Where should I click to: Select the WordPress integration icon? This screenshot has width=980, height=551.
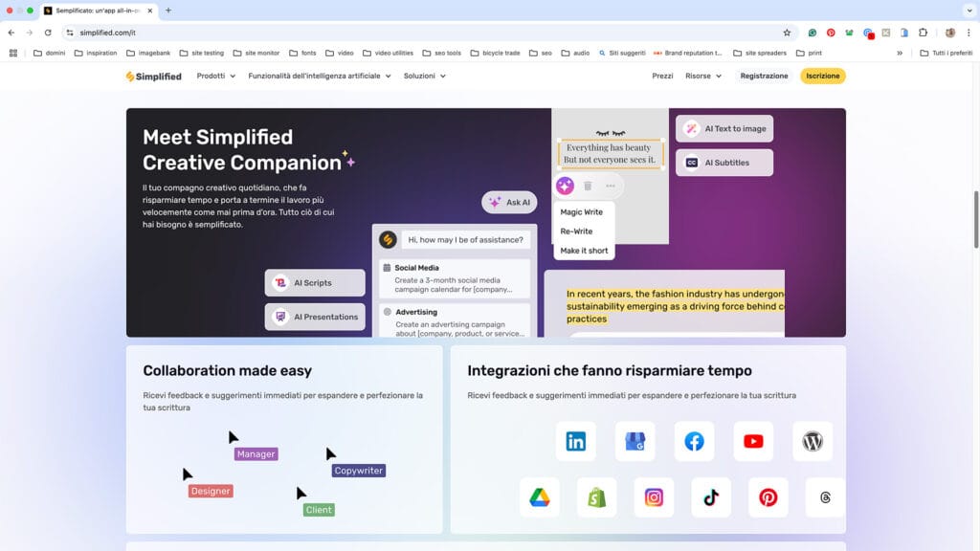813,441
